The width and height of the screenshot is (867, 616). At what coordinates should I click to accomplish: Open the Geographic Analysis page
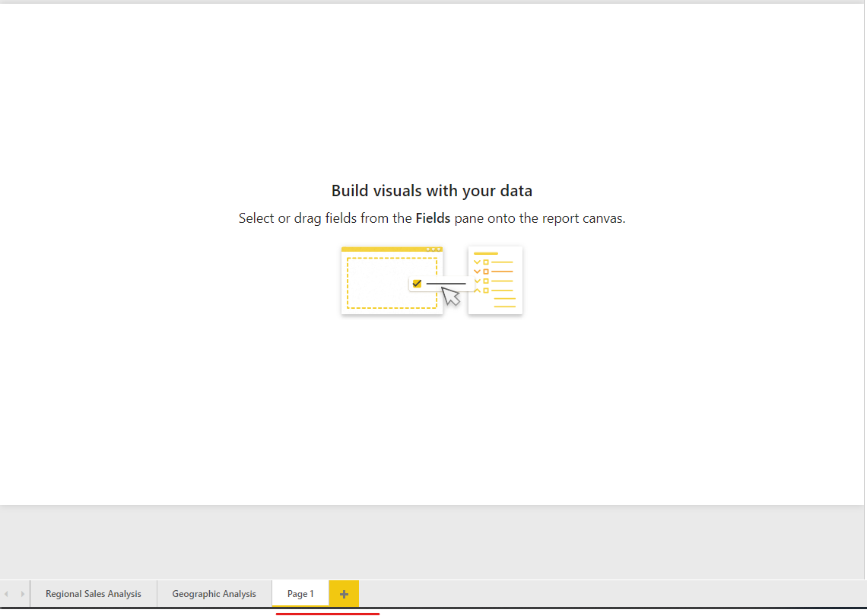(214, 593)
